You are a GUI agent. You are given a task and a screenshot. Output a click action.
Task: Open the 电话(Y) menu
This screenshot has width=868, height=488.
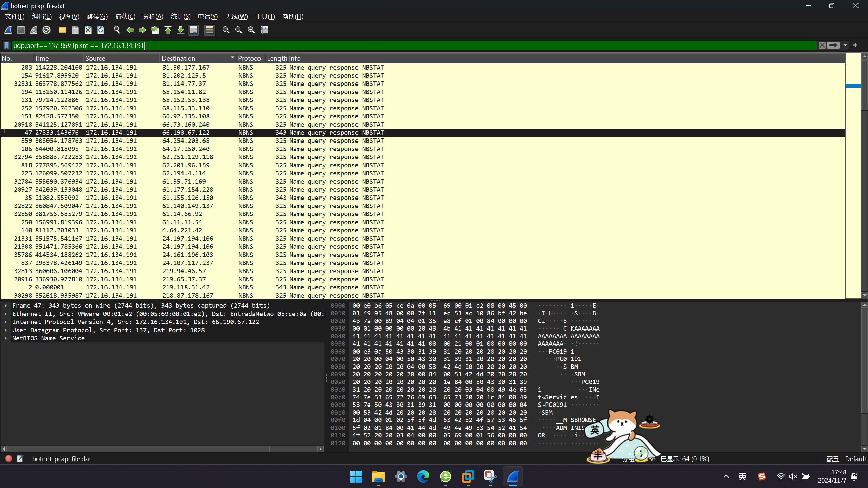208,16
